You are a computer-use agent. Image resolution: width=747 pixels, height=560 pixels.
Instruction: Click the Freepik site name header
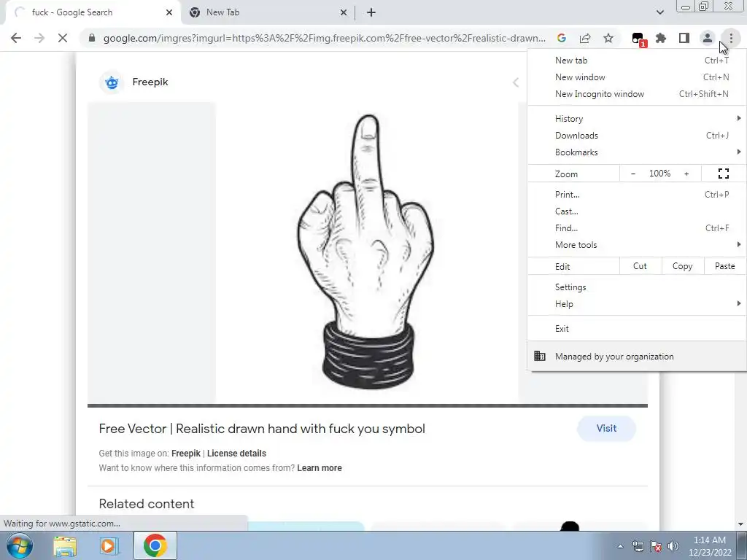[x=150, y=82]
